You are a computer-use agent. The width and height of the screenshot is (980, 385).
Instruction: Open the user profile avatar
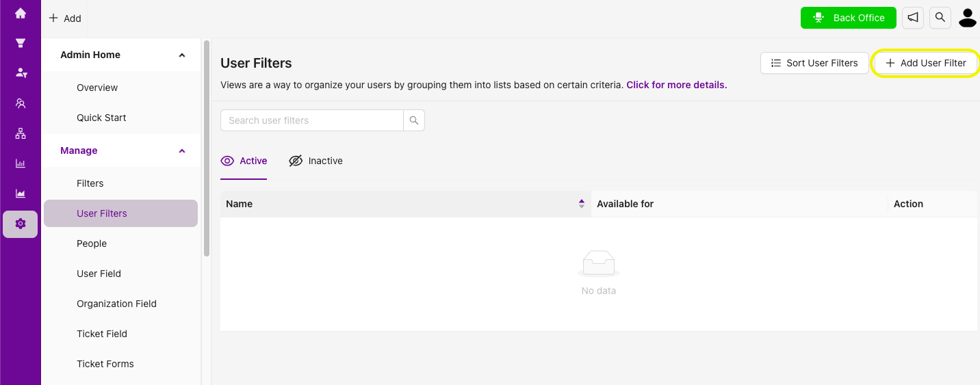coord(968,18)
